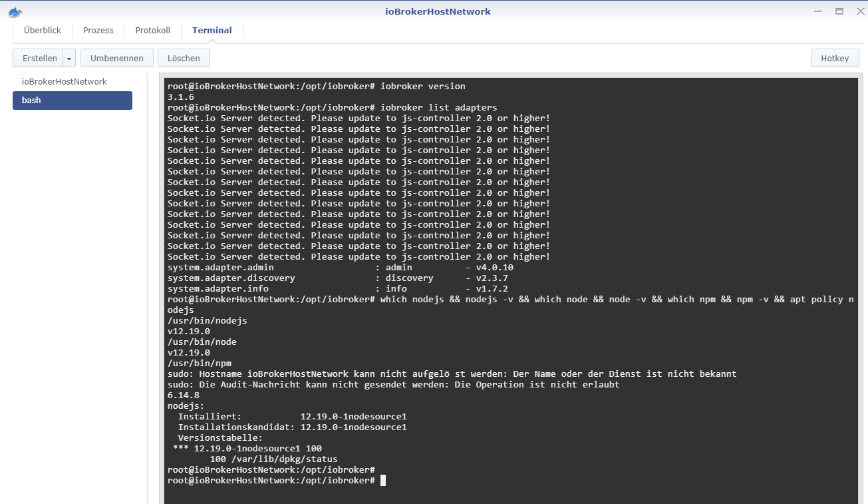The width and height of the screenshot is (868, 504).
Task: Switch to the Überblick tab
Action: point(43,31)
